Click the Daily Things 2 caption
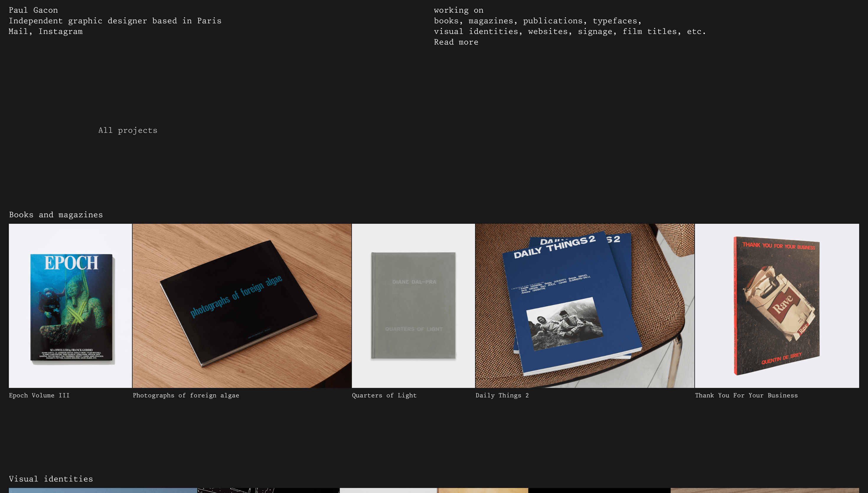Viewport: 868px width, 493px height. click(x=502, y=395)
